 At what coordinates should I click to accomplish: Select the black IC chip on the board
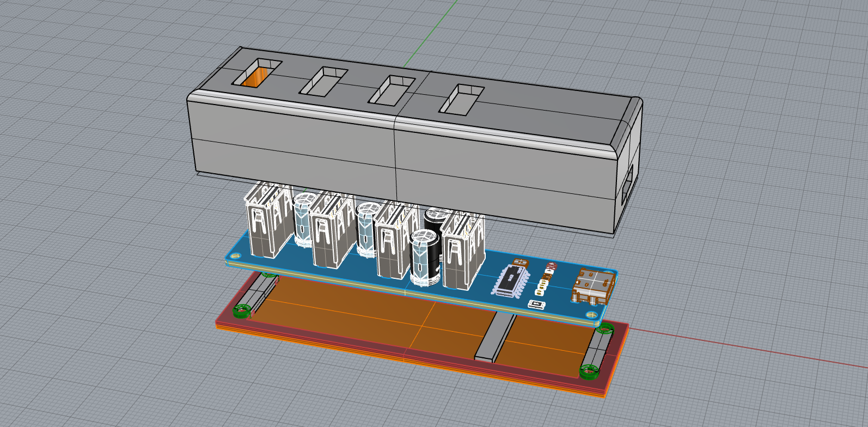click(512, 280)
